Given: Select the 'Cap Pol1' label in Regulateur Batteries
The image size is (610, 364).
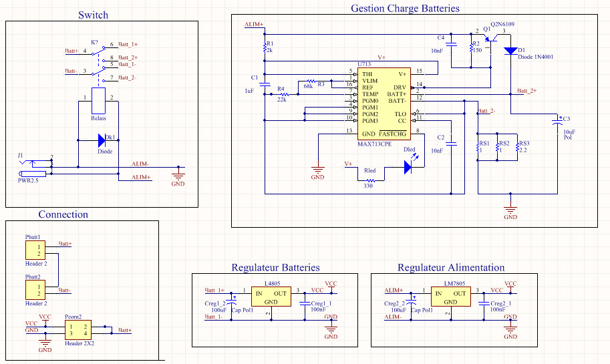Looking at the screenshot, I should 242,310.
